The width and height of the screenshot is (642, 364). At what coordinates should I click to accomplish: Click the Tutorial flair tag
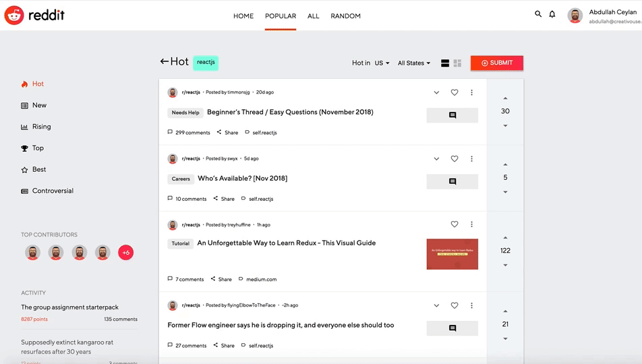(180, 243)
